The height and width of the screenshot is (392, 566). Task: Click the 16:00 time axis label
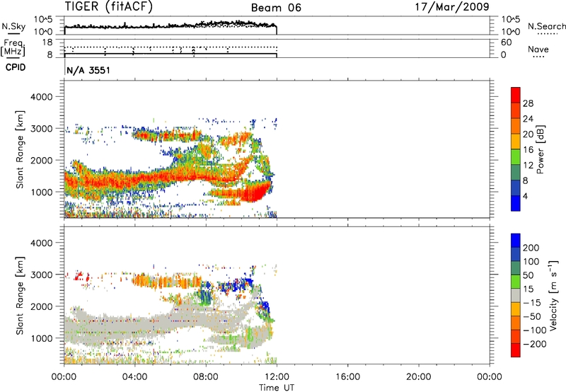click(347, 377)
